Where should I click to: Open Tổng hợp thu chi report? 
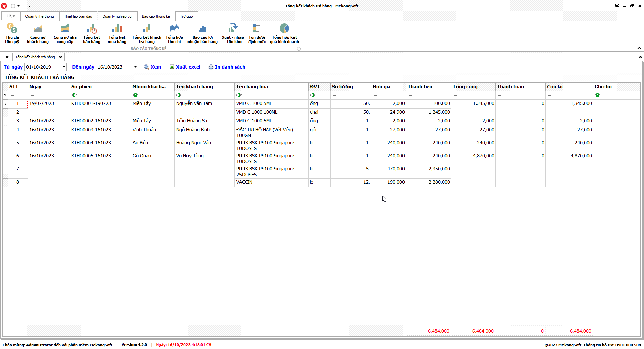pos(174,34)
